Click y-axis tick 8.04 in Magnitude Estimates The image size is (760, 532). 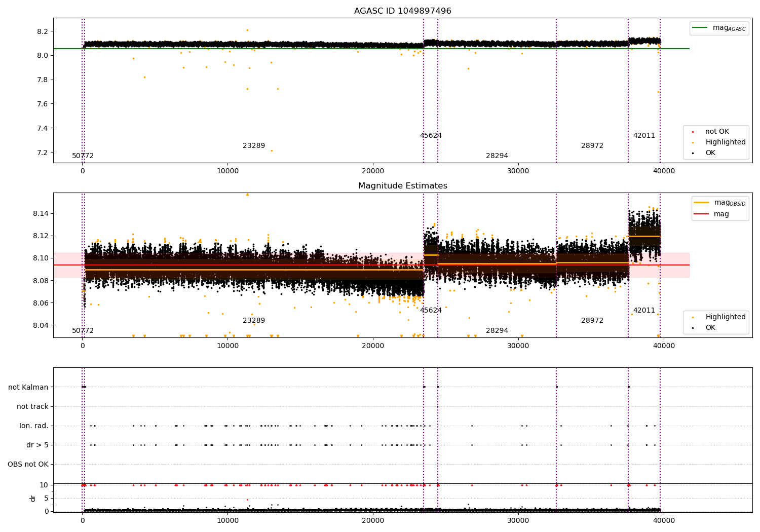click(x=41, y=325)
